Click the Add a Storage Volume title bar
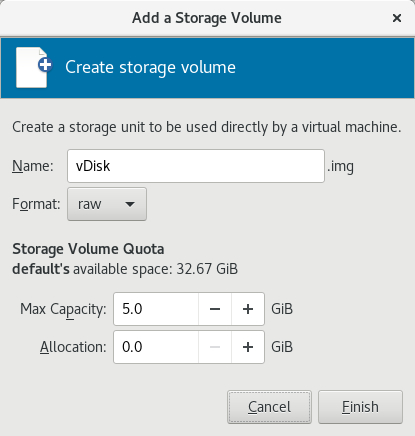Image resolution: width=415 pixels, height=436 pixels. [207, 18]
